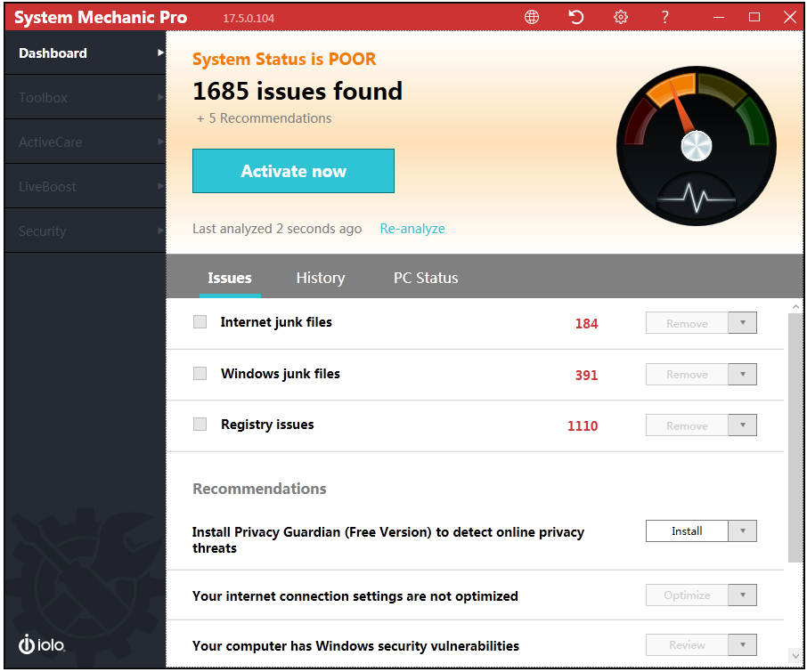
Task: Click the iolo logo in sidebar
Action: pos(42,644)
